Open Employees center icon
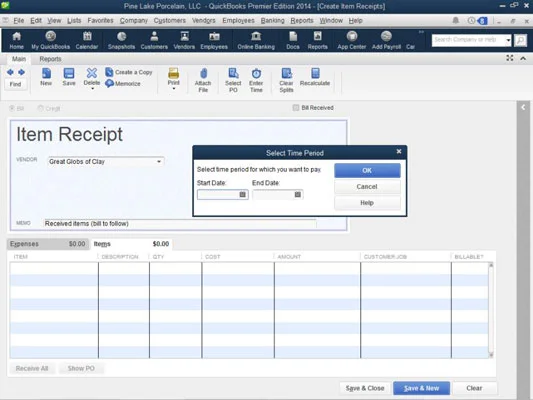The image size is (533, 400). click(214, 40)
